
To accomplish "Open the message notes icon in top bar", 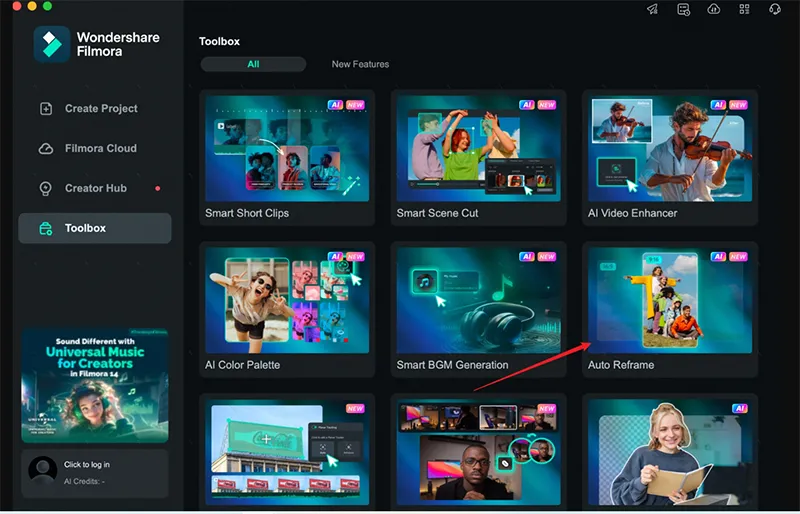I will [x=683, y=9].
